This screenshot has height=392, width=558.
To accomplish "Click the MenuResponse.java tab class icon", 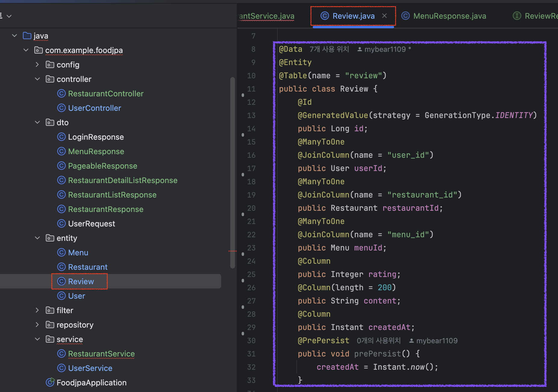I will pos(406,16).
